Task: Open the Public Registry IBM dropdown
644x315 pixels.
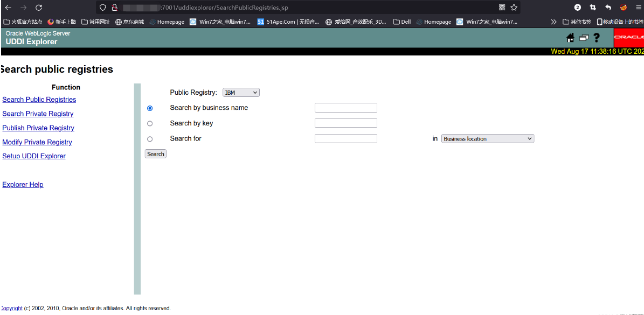Action: [x=241, y=93]
